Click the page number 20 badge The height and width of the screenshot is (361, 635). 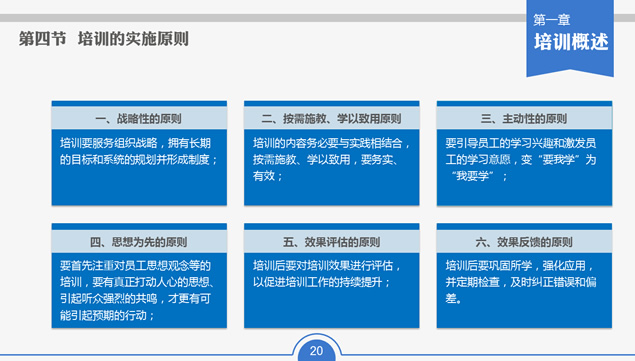coord(316,350)
